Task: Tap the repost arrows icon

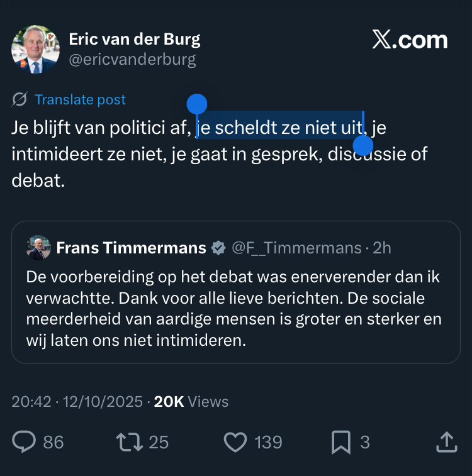Action: pyautogui.click(x=130, y=442)
